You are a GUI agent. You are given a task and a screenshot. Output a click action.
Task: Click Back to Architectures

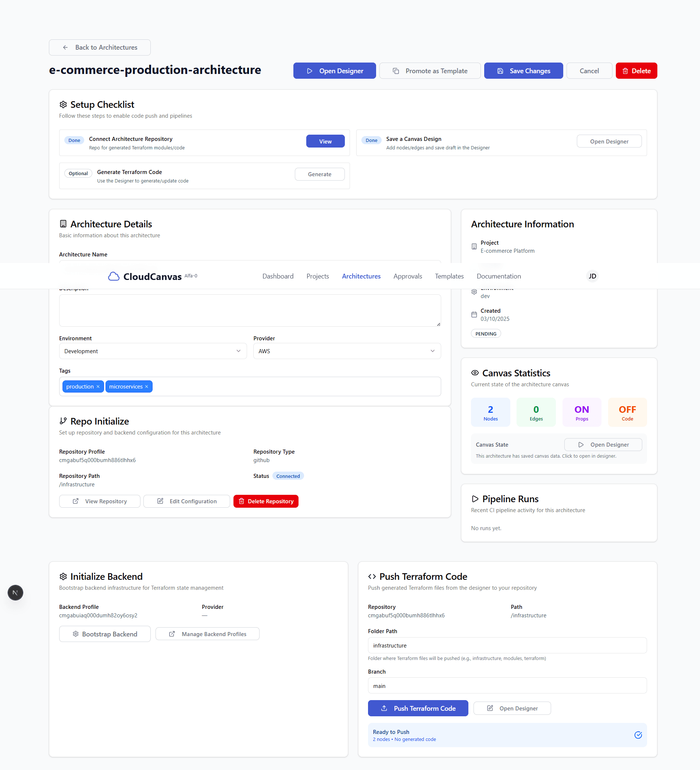pyautogui.click(x=99, y=47)
